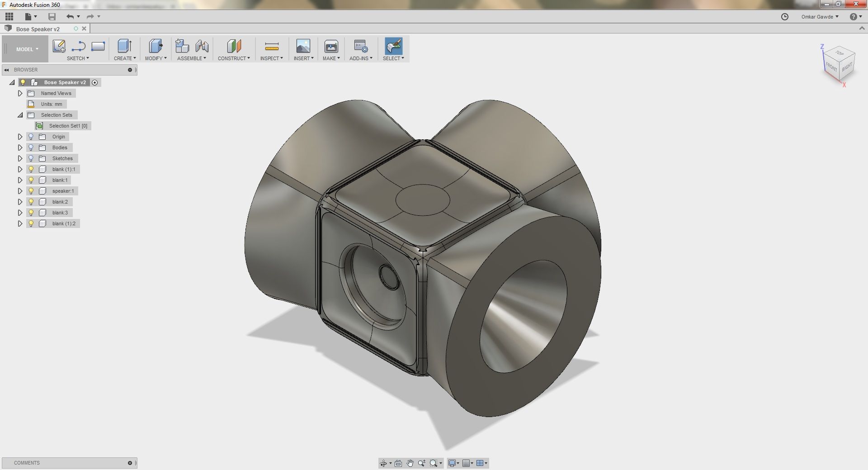Screen dimensions: 868x470
Task: Select the Create Sketch tool icon
Action: pos(59,46)
